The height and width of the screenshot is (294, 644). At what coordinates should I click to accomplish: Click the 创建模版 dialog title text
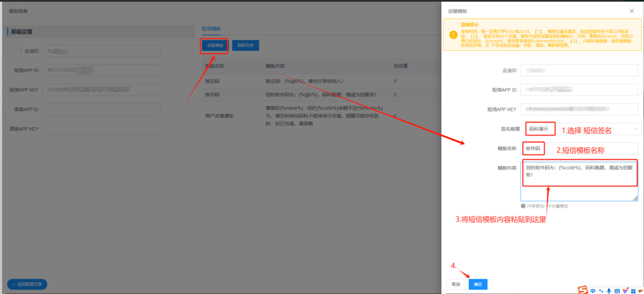458,11
